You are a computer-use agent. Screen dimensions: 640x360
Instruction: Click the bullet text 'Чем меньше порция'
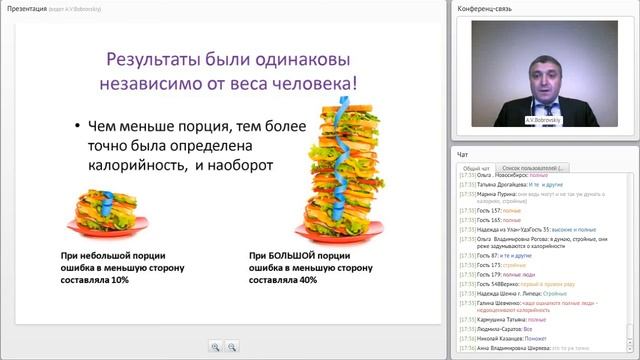[160, 126]
